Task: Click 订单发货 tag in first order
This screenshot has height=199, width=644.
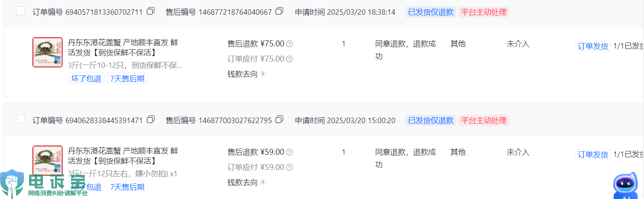Action: click(x=593, y=46)
